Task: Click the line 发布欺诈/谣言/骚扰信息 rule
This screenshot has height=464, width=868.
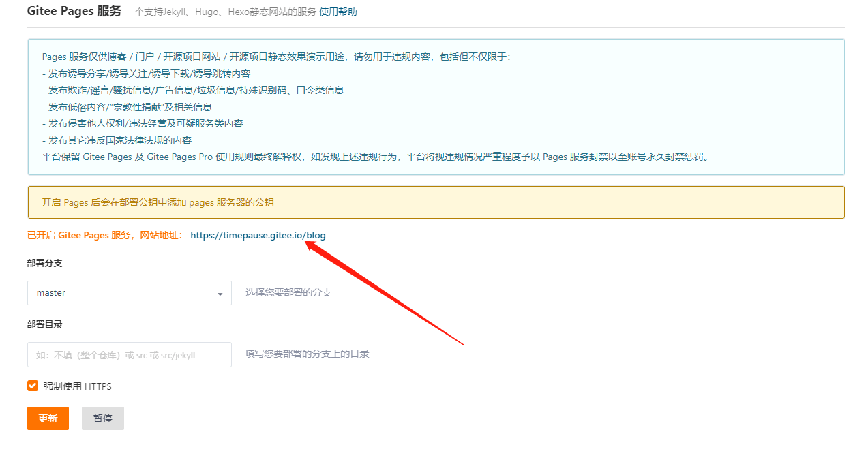Action: 192,90
